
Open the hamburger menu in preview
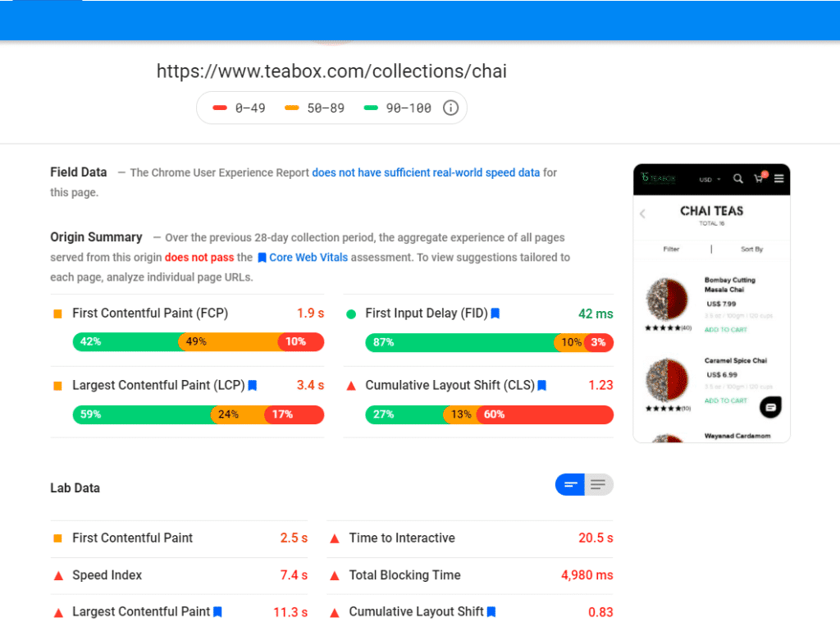778,178
